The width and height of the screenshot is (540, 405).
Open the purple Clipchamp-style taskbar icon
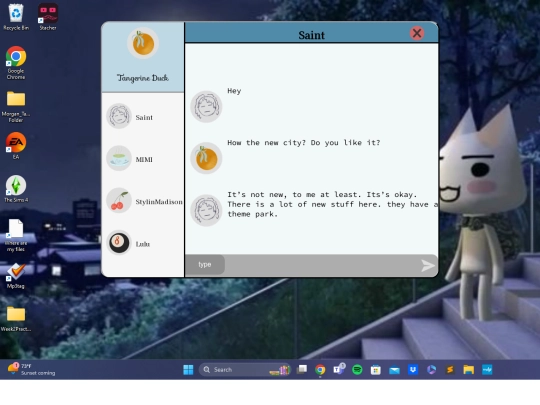(x=431, y=370)
